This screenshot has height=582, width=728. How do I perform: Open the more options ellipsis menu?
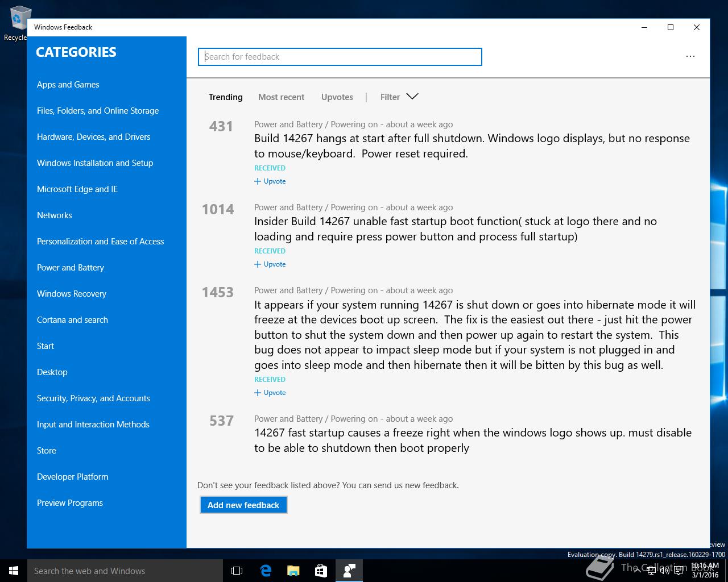[x=690, y=56]
